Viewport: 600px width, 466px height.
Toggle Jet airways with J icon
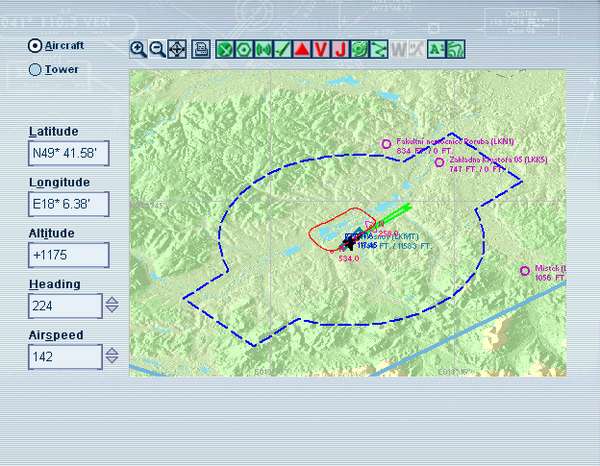tap(340, 48)
